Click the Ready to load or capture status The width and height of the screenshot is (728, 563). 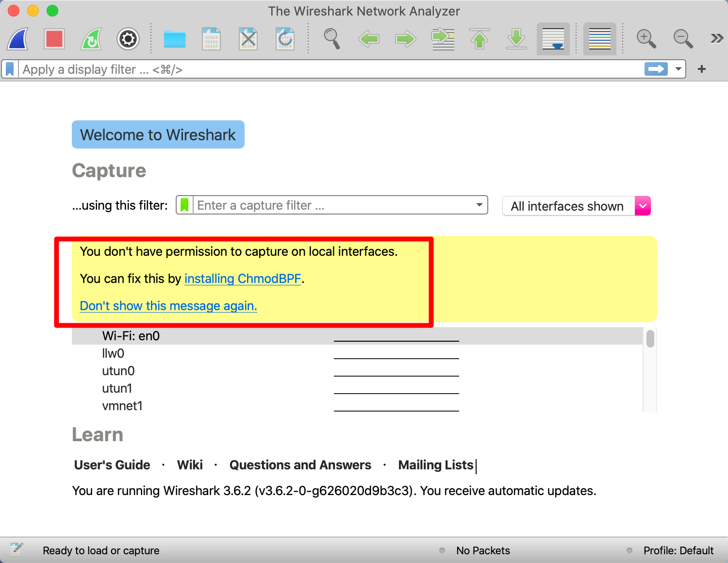coord(101,550)
